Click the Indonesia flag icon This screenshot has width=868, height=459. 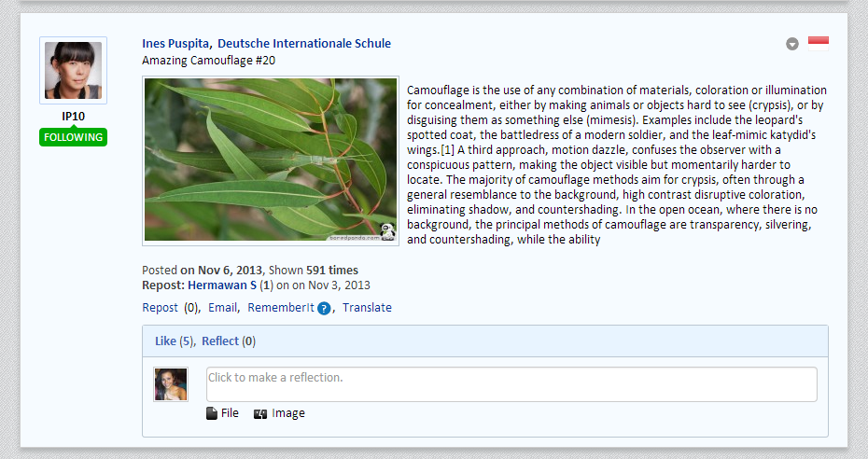pos(819,44)
